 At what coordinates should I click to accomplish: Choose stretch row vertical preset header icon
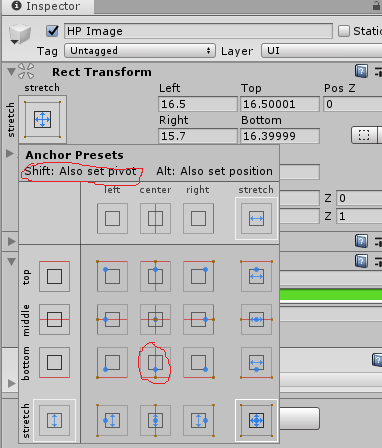pos(54,421)
